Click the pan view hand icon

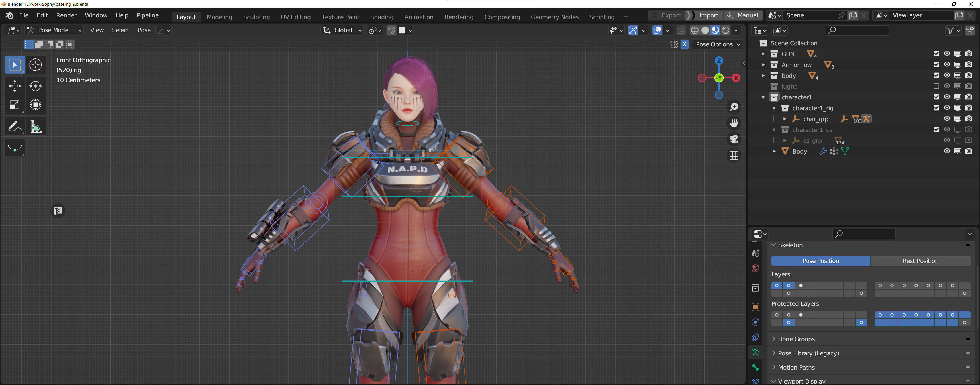click(x=734, y=123)
